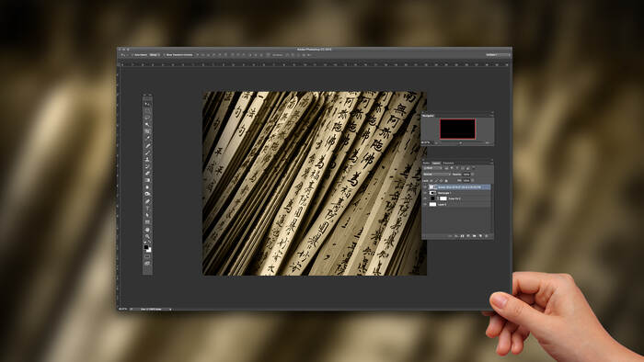The image size is (644, 362).
Task: Select the Layer 0 layer row
Action: (x=456, y=204)
